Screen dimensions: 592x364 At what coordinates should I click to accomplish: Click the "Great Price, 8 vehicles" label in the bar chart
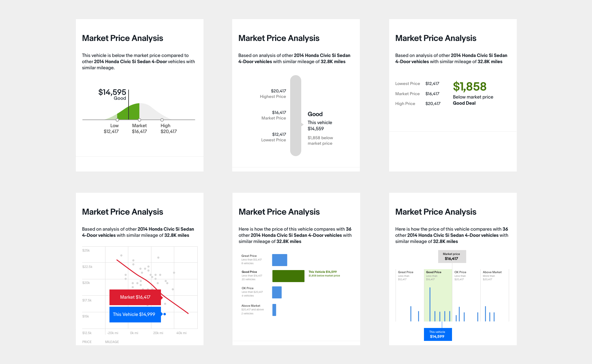251,260
